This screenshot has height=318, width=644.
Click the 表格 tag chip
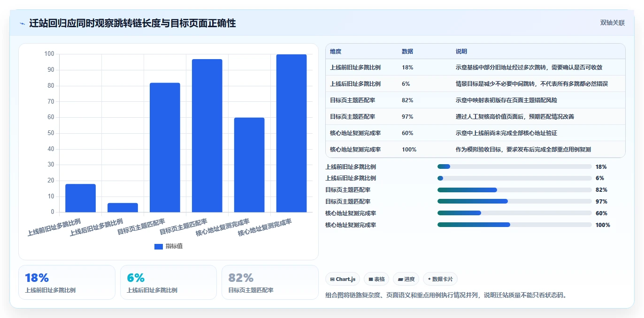tap(376, 279)
